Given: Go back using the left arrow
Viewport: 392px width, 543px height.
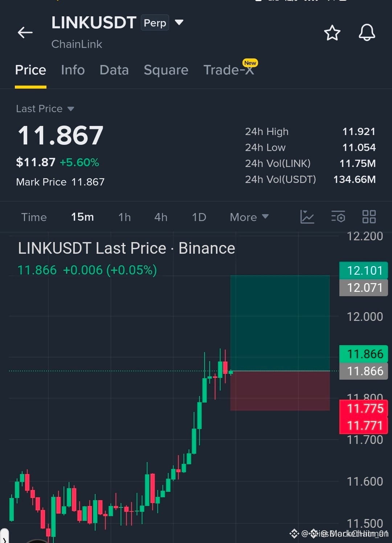Looking at the screenshot, I should (25, 33).
